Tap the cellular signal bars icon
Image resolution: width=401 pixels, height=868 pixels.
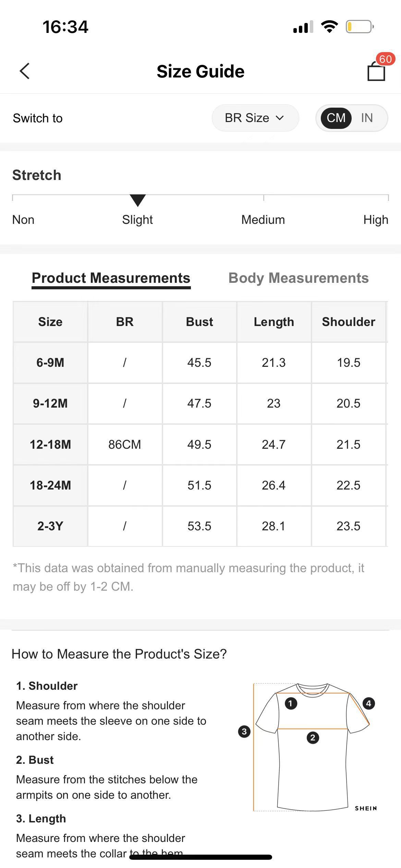(x=303, y=27)
